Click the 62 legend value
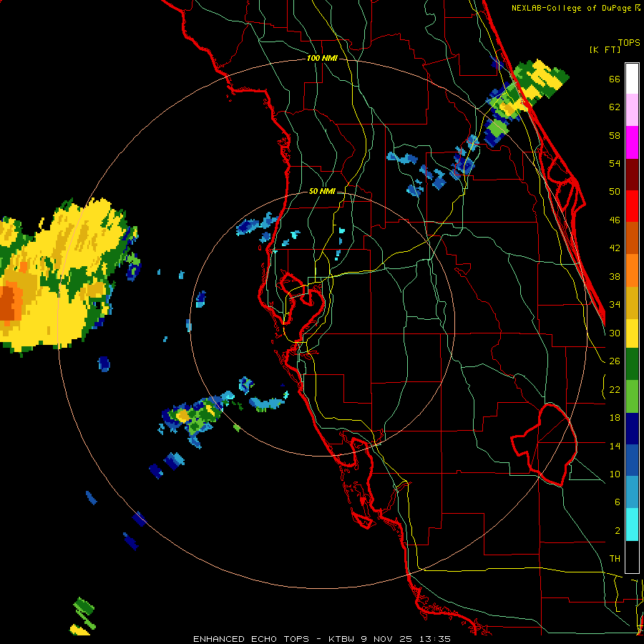The height and width of the screenshot is (644, 644). point(615,107)
